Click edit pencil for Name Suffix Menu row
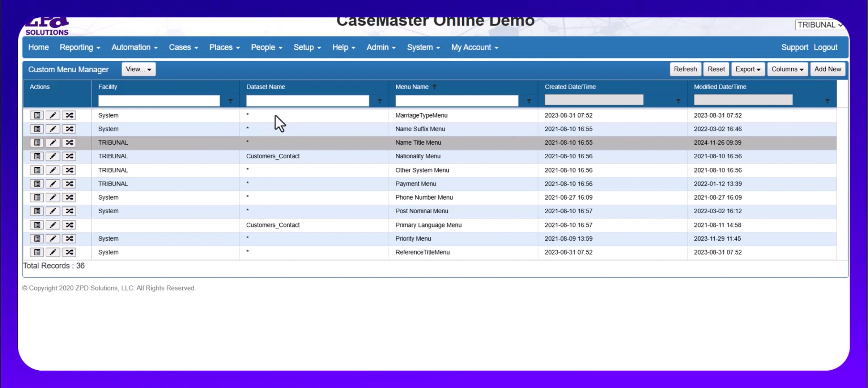 tap(53, 129)
